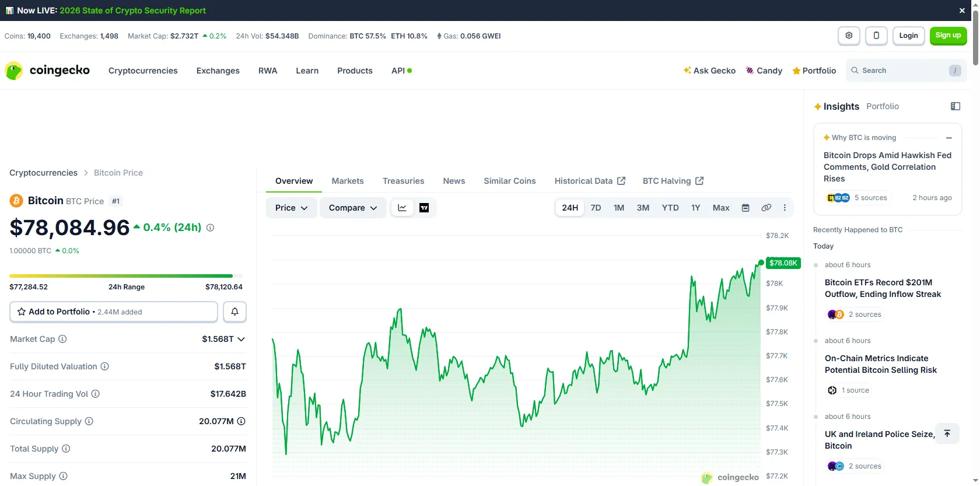The height and width of the screenshot is (486, 980).
Task: Click the Cryptocurrencies breadcrumb link
Action: click(43, 173)
